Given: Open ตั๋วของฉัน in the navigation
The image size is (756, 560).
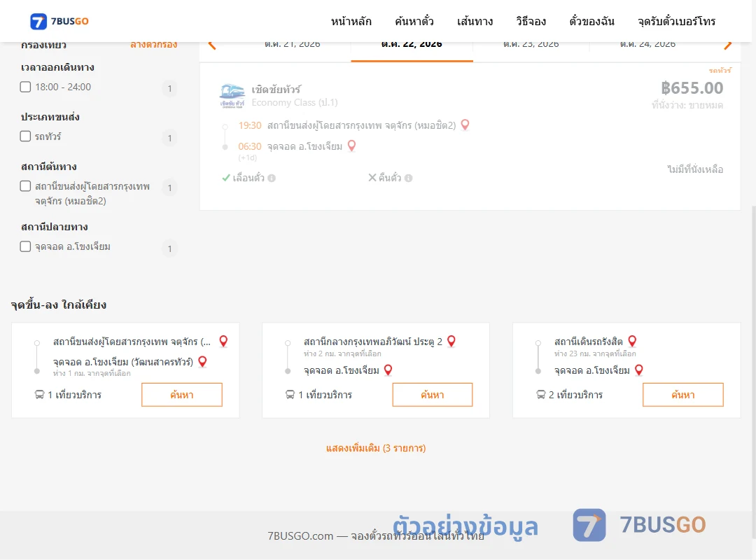Looking at the screenshot, I should (x=591, y=21).
